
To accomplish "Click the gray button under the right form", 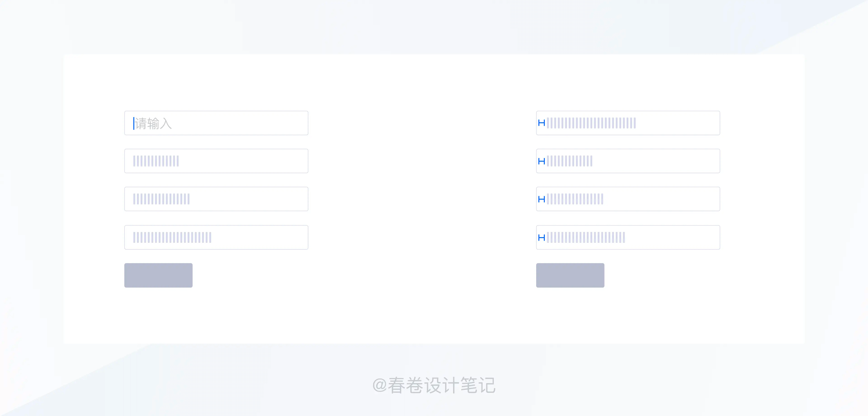I will click(x=570, y=275).
